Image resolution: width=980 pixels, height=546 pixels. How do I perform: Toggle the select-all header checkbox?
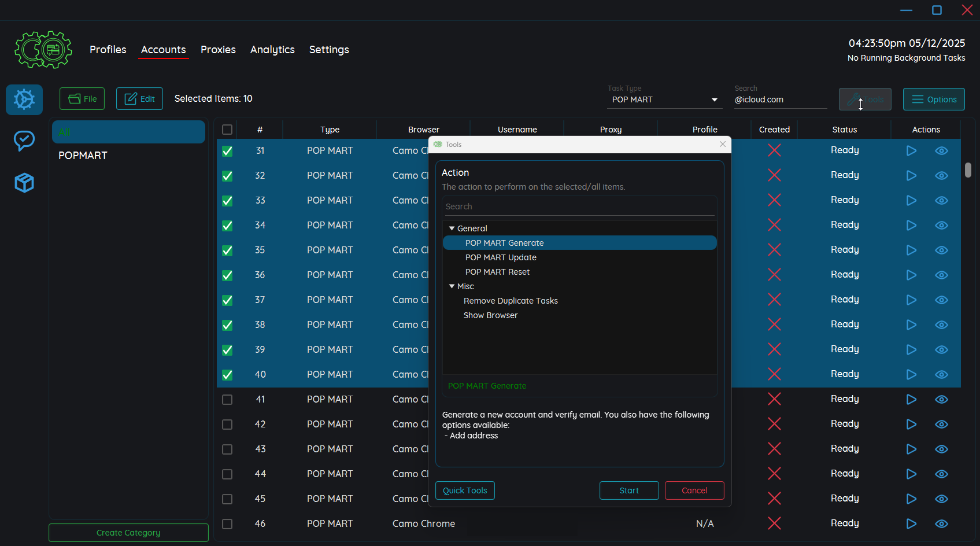pyautogui.click(x=227, y=130)
